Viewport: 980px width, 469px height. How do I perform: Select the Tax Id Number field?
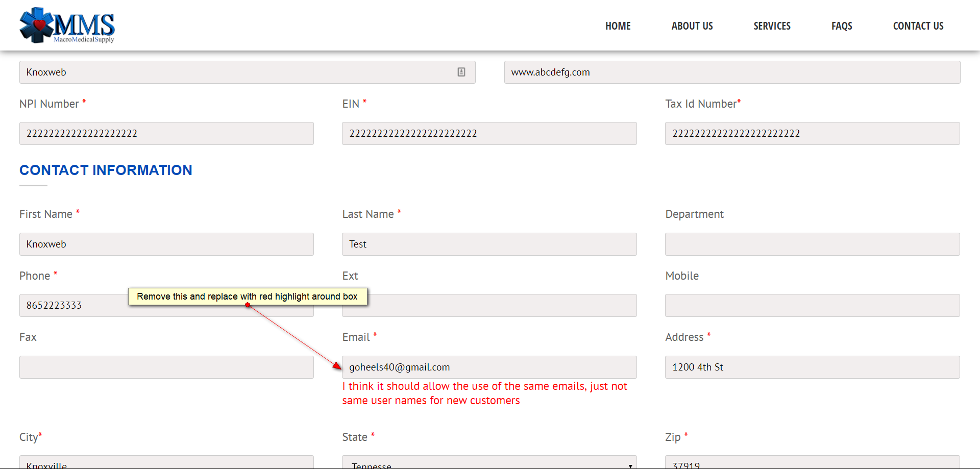tap(812, 134)
